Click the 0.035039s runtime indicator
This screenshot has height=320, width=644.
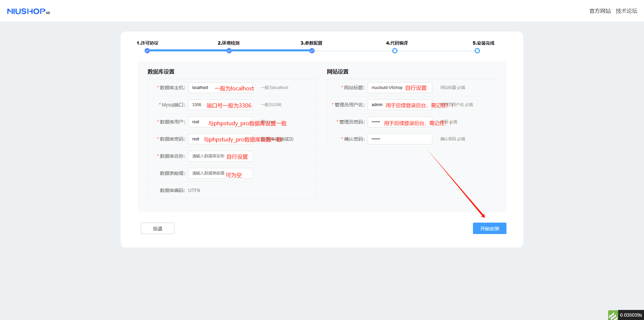pos(631,315)
